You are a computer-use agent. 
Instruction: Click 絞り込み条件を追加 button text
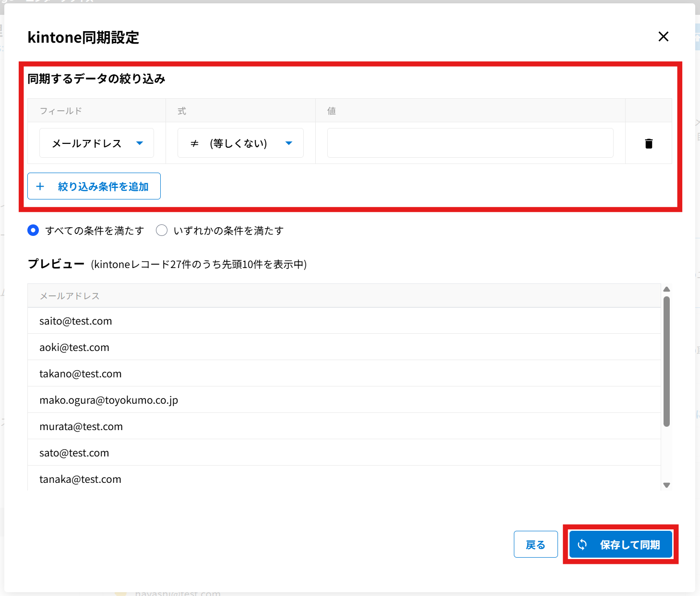(103, 187)
